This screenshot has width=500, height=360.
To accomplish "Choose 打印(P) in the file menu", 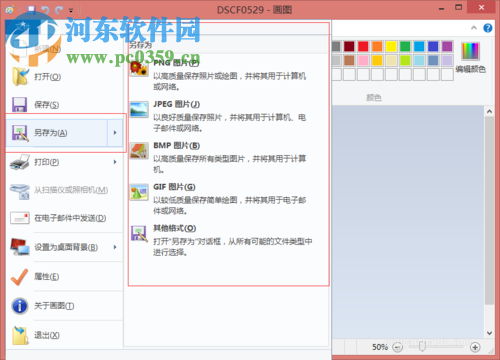I will coord(57,162).
